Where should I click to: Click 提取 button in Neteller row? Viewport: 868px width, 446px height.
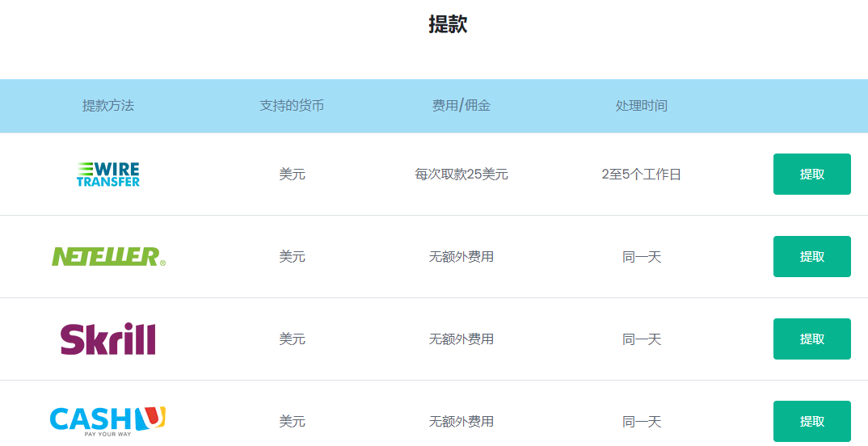[811, 257]
